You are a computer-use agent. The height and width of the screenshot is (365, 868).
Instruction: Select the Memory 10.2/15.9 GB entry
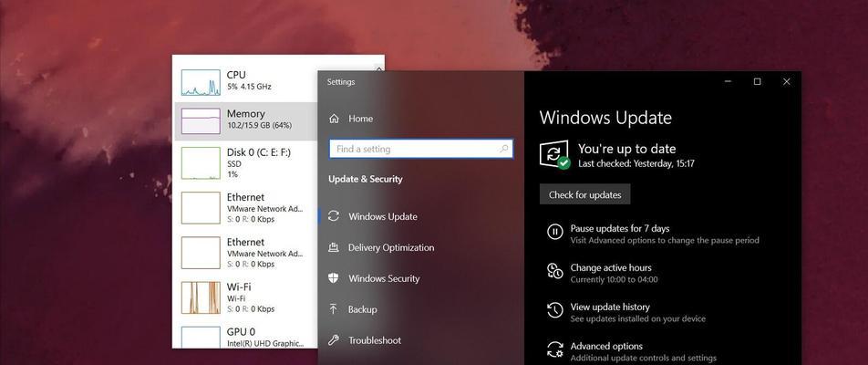(246, 120)
